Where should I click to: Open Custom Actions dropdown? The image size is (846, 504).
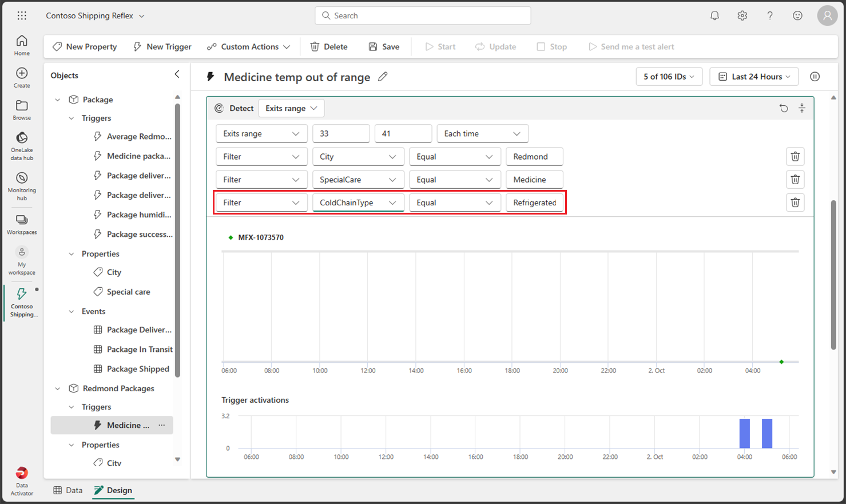[x=249, y=47]
